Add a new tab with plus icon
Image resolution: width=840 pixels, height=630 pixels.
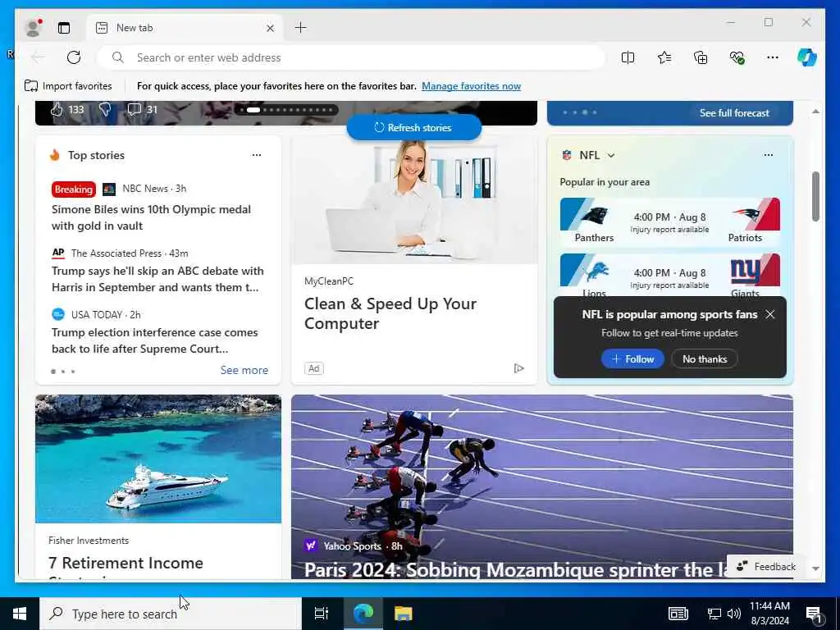tap(301, 28)
